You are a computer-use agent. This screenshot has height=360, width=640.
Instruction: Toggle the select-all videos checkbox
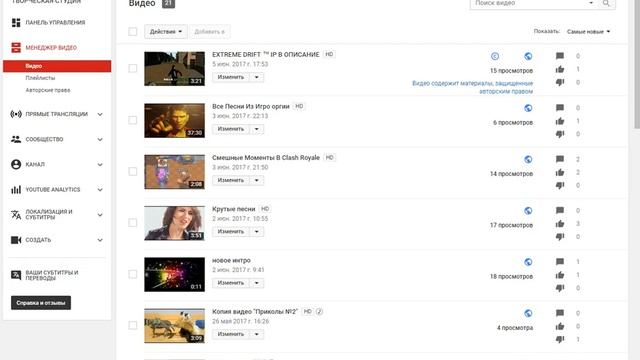pos(133,31)
